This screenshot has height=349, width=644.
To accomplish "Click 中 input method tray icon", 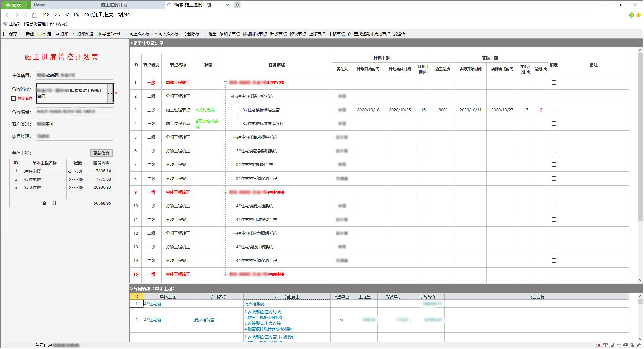I will tap(606, 345).
